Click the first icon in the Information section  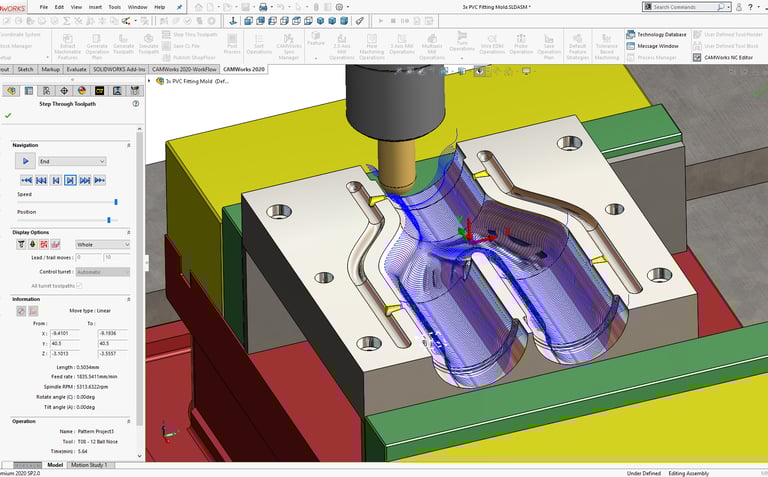[21, 311]
